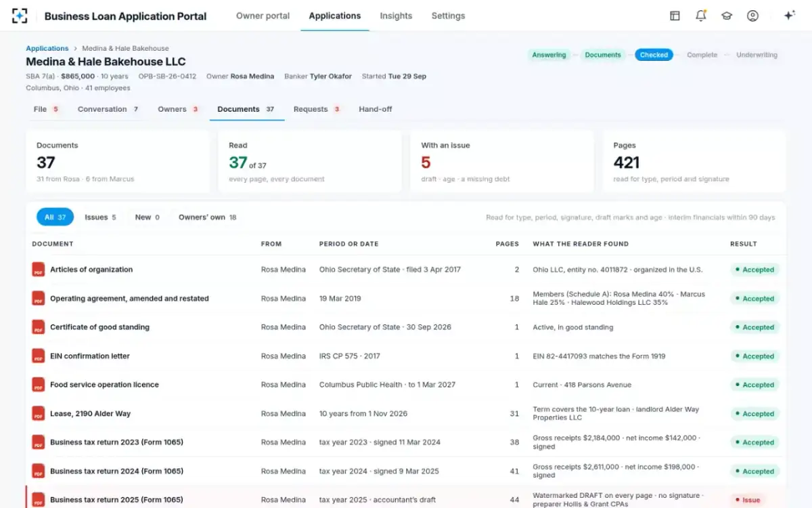Open the sparkle assistant icon

[789, 16]
